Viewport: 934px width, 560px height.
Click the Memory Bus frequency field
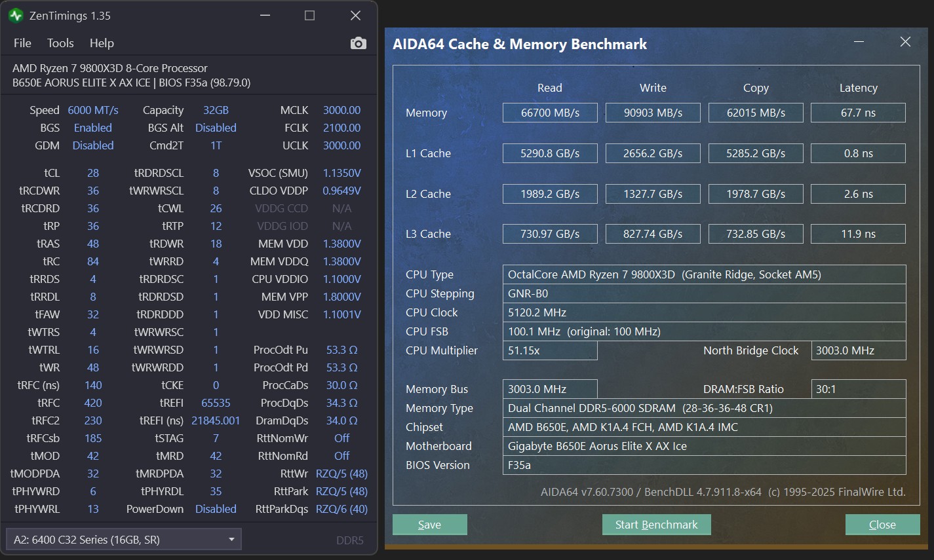pos(550,388)
